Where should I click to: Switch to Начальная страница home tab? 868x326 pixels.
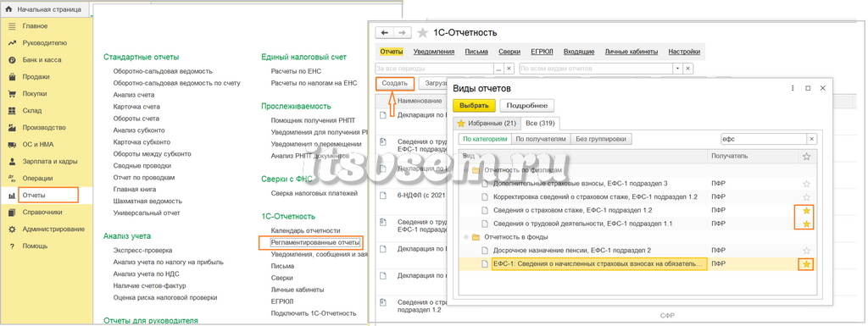(x=43, y=10)
